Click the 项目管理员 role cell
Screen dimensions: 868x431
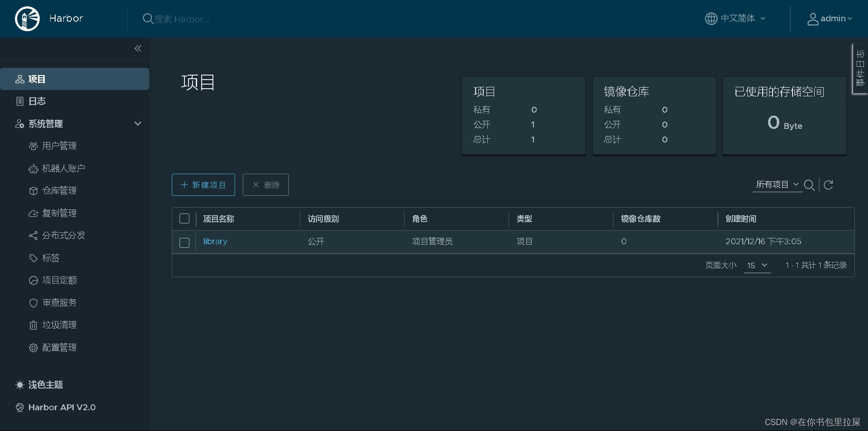pyautogui.click(x=432, y=242)
